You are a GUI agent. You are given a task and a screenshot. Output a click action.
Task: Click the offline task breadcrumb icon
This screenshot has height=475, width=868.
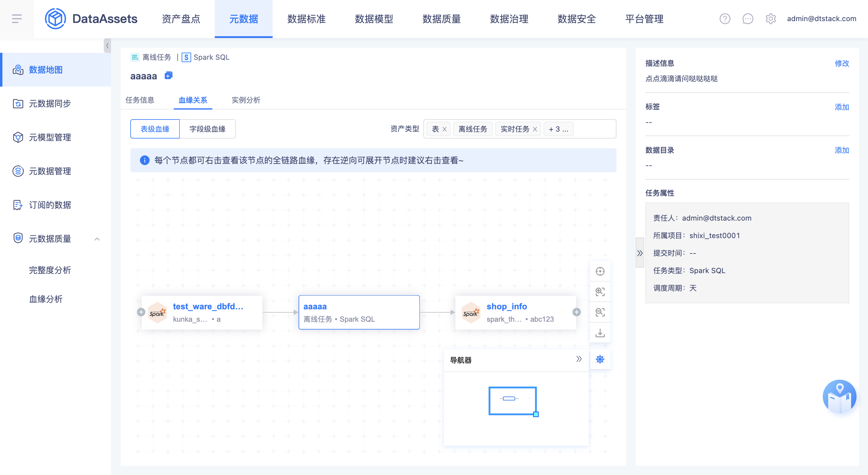(x=135, y=57)
